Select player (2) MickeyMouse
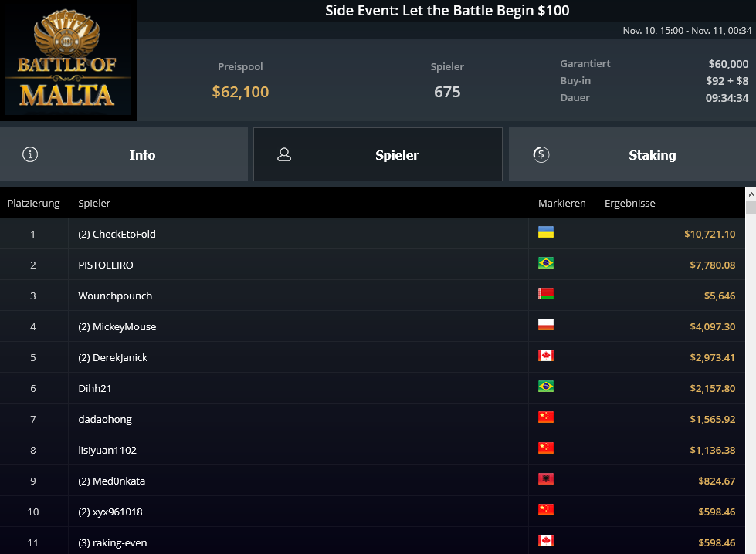Screen dimensions: 756x554 pos(117,326)
